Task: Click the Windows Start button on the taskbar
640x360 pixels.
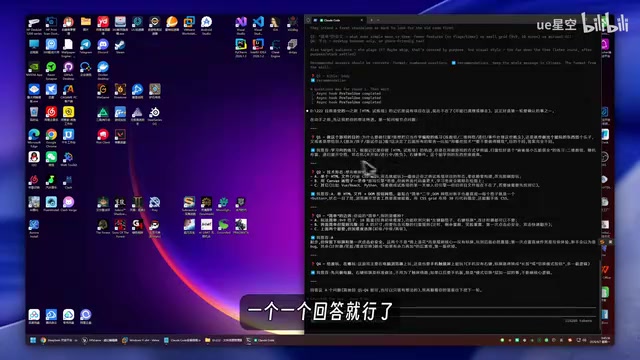Action: click(33, 340)
